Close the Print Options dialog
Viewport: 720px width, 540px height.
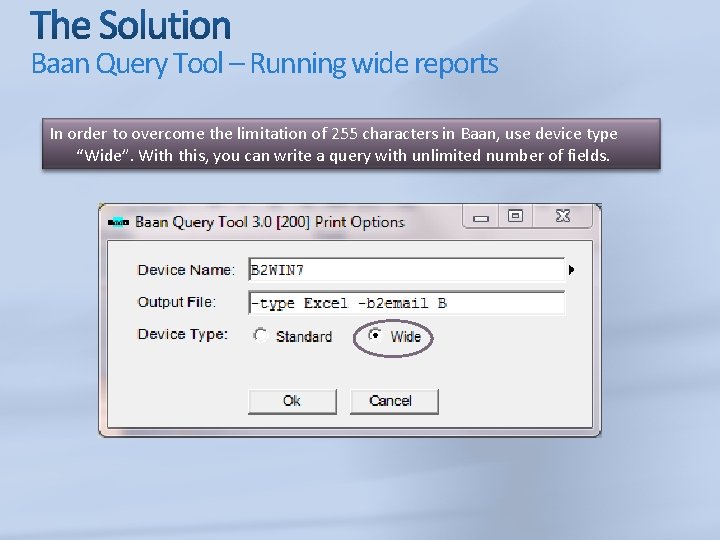(x=562, y=216)
